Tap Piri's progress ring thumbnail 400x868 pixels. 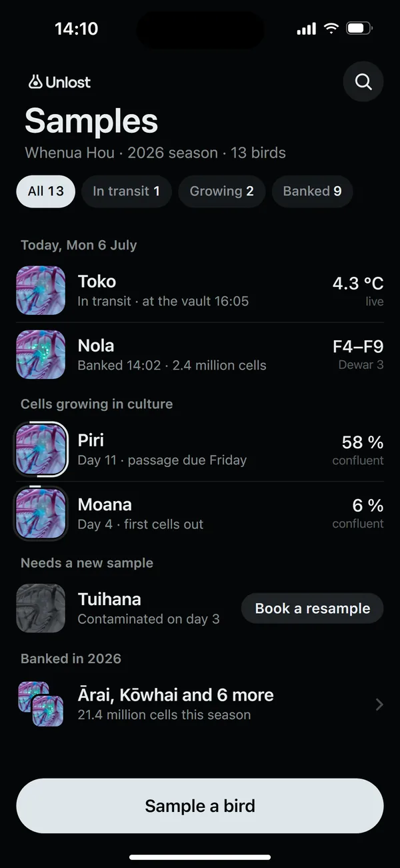click(x=41, y=450)
